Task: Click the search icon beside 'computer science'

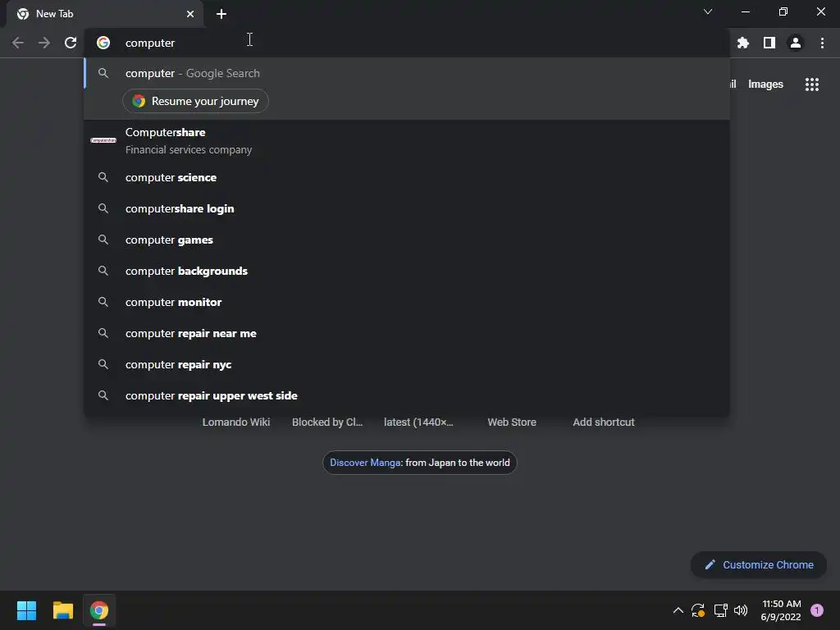Action: [x=103, y=177]
